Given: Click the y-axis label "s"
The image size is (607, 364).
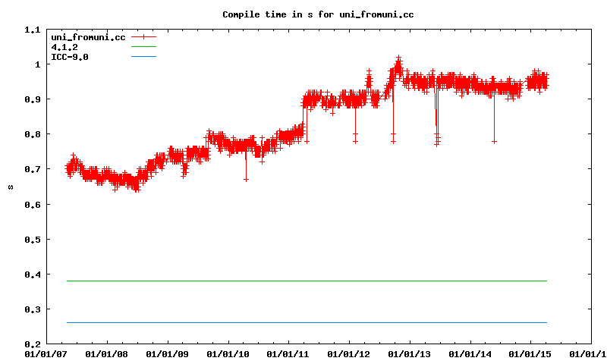Looking at the screenshot, I should (x=10, y=187).
